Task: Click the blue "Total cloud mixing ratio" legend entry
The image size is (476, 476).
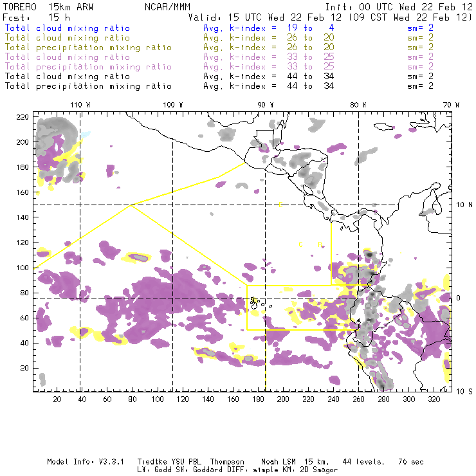Action: [68, 28]
